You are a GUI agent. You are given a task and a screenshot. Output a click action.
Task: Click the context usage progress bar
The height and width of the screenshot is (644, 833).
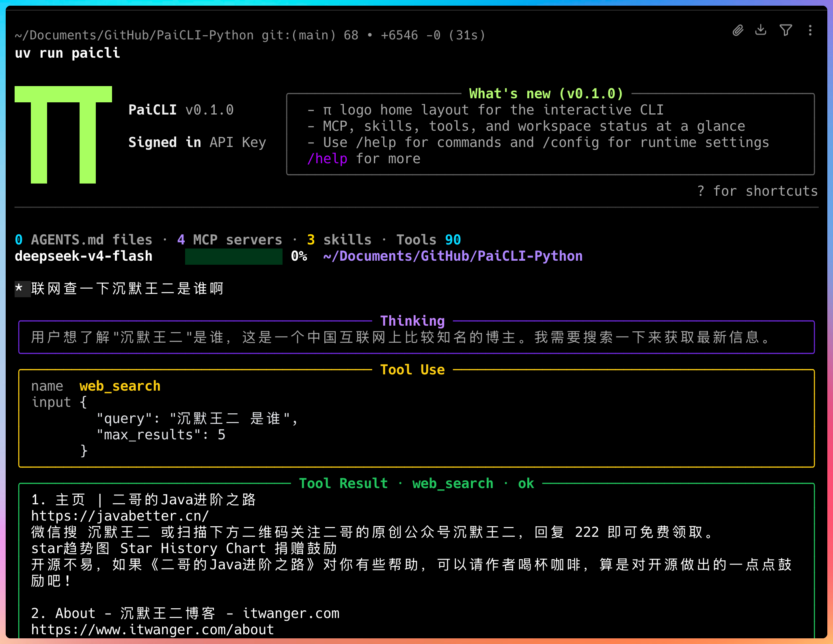[x=234, y=256]
